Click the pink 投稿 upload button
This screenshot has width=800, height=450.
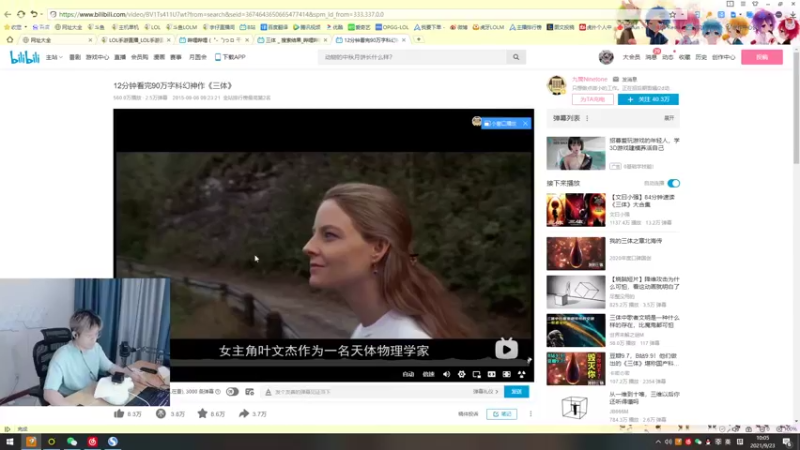tap(762, 57)
